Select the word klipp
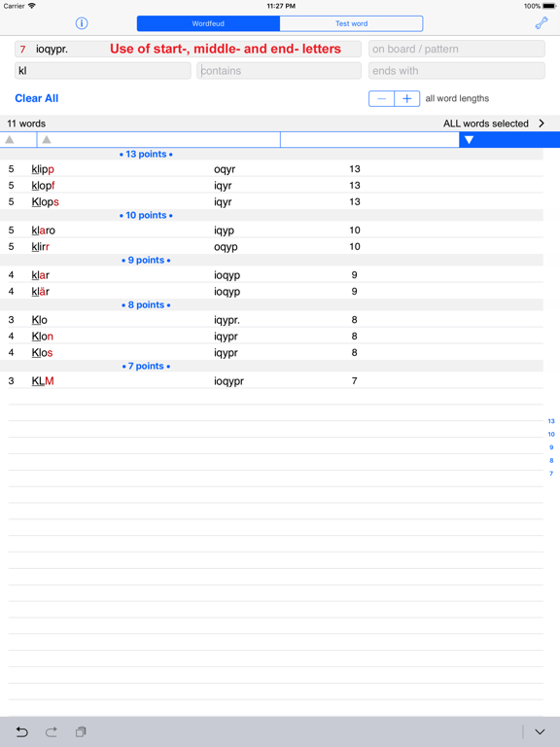 43,169
